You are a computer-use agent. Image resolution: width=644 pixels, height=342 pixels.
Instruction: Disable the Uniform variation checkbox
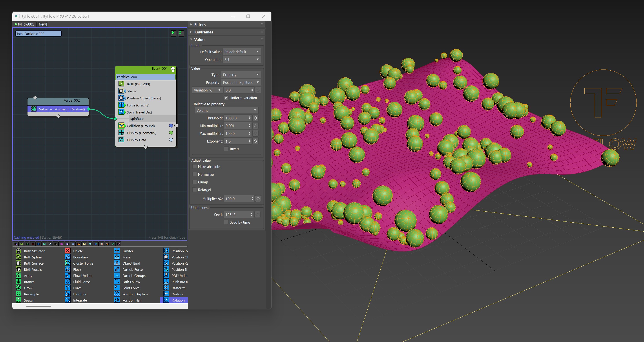[226, 98]
